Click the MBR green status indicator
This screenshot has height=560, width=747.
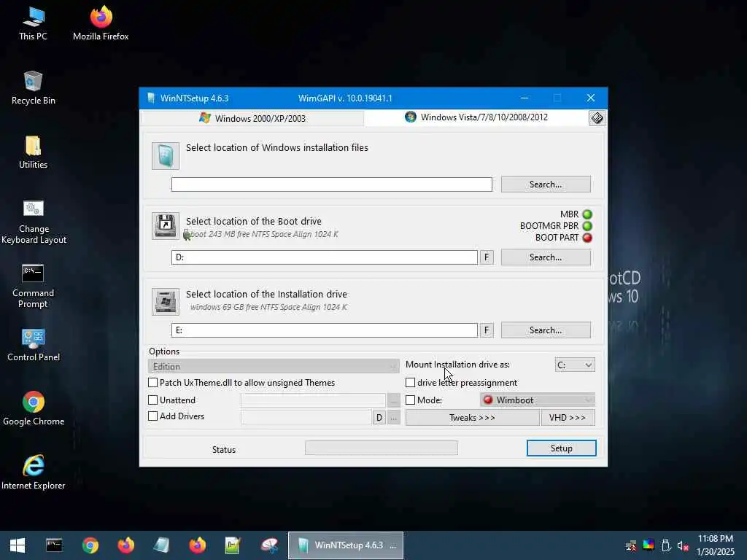point(587,214)
